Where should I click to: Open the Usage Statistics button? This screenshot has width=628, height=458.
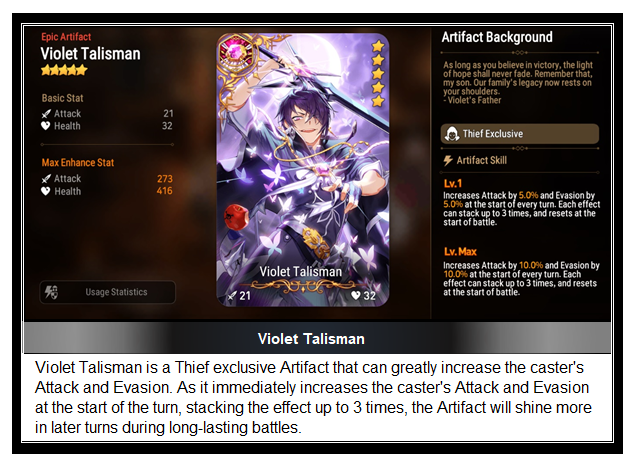[x=107, y=292]
